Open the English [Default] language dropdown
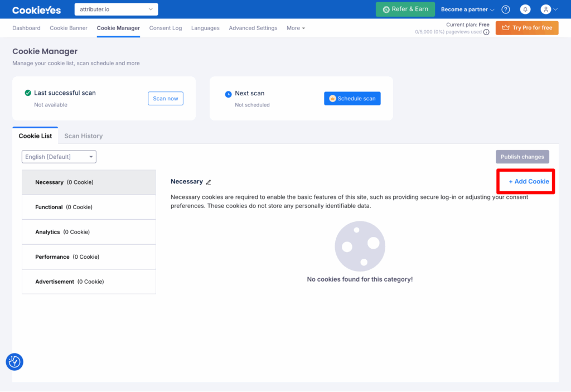This screenshot has height=392, width=571. click(x=59, y=157)
